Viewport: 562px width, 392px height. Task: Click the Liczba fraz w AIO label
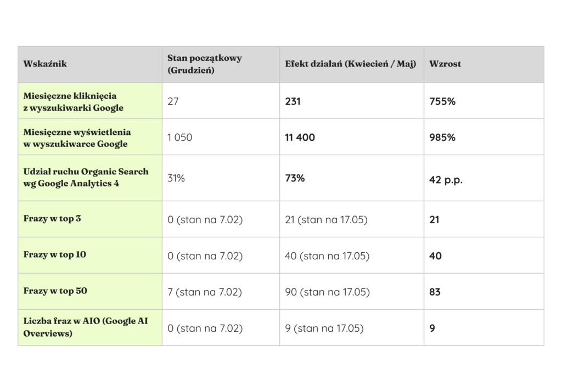coord(86,327)
